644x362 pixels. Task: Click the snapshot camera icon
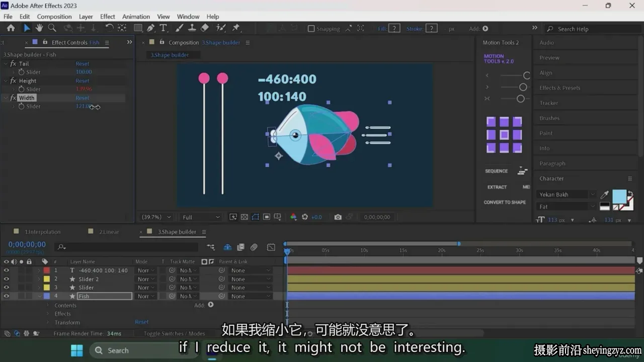338,217
